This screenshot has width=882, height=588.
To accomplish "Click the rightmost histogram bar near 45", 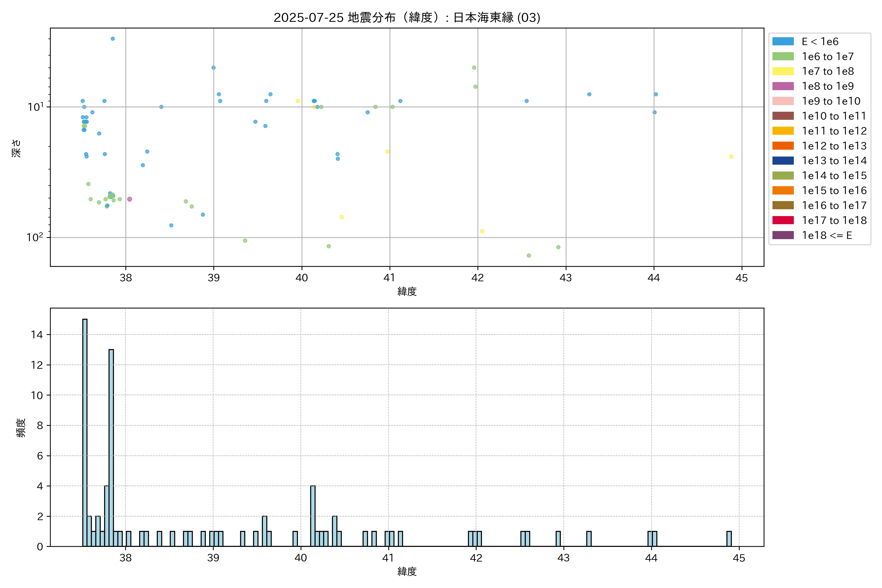I will 729,539.
